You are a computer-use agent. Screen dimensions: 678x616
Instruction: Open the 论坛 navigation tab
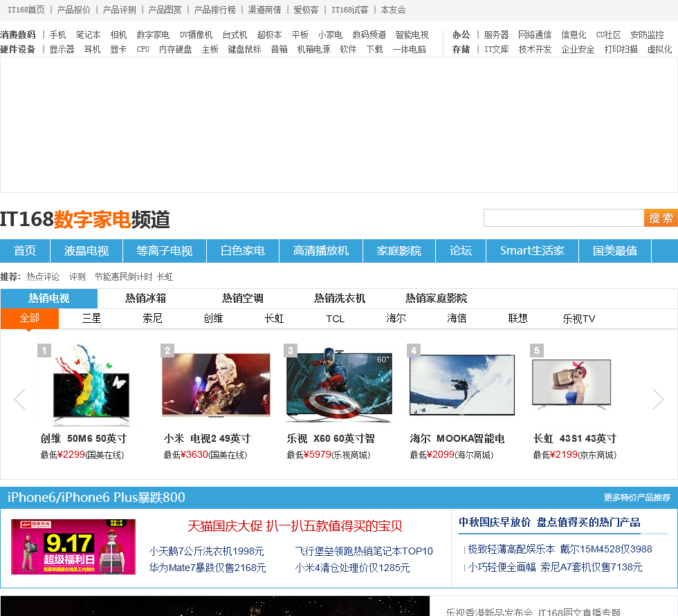(461, 251)
